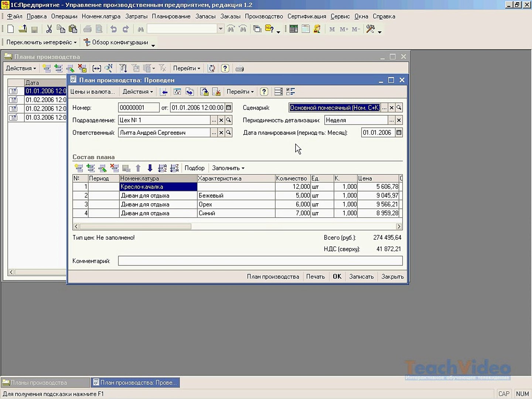Undo the last action
The height and width of the screenshot is (399, 532).
click(x=113, y=29)
